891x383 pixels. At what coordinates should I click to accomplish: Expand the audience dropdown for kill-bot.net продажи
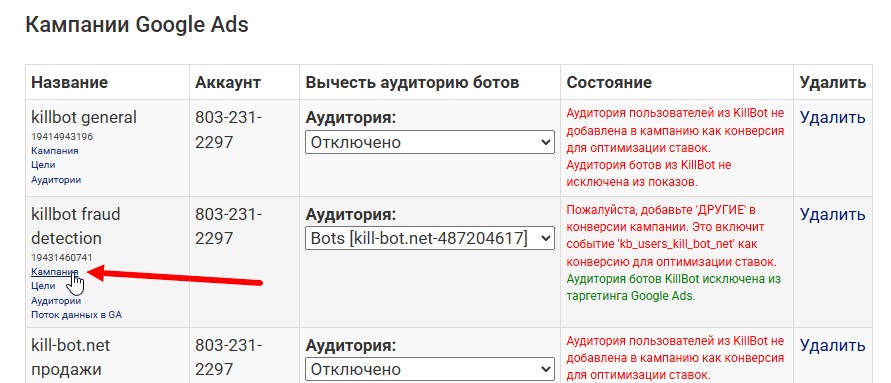tap(430, 369)
